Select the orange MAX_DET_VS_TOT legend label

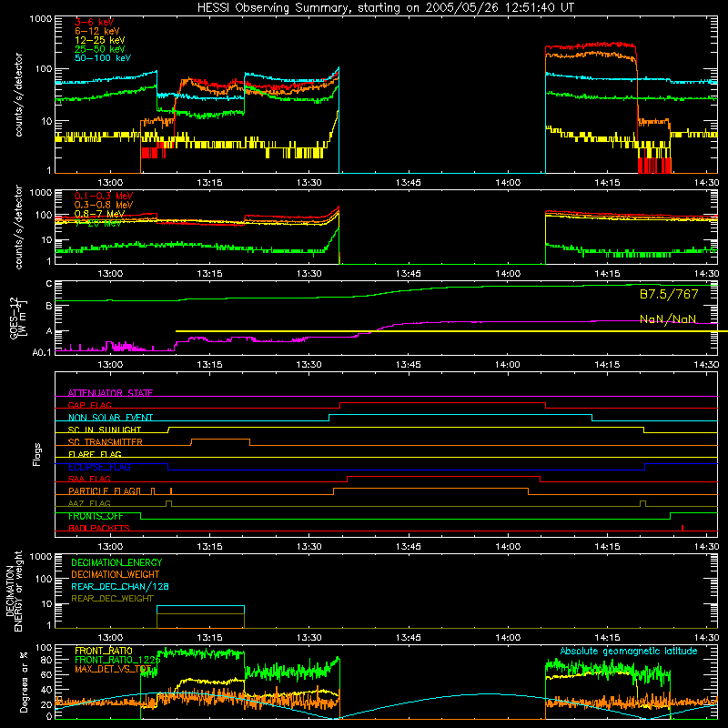(113, 669)
